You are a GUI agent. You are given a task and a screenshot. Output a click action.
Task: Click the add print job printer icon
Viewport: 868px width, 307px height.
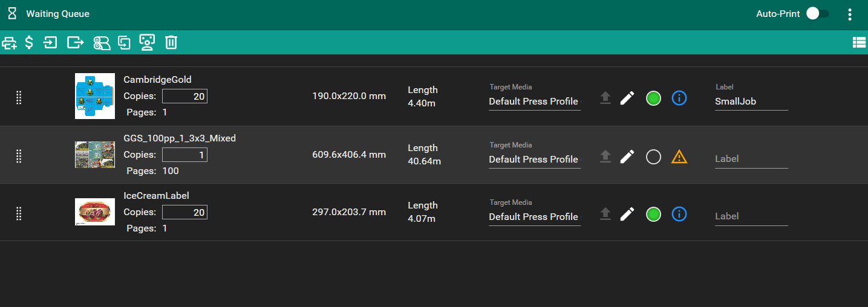tap(10, 42)
